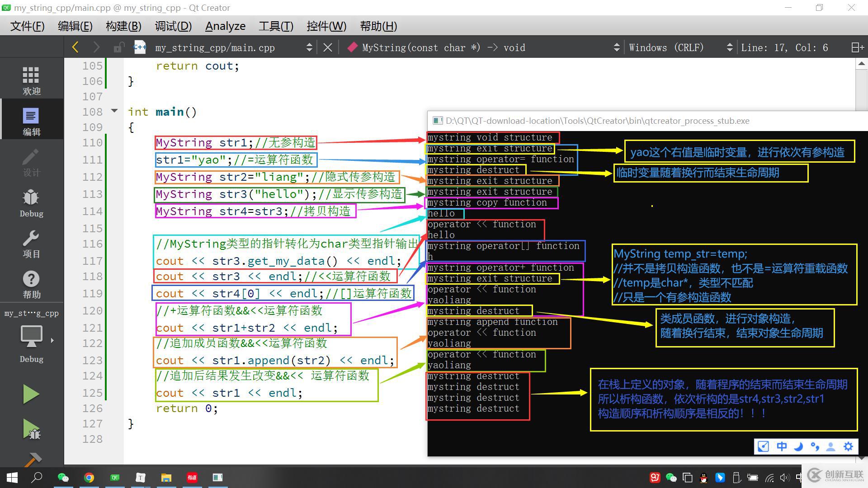Open the file selector dropdown for main.cpp
The width and height of the screenshot is (868, 488).
(x=309, y=47)
